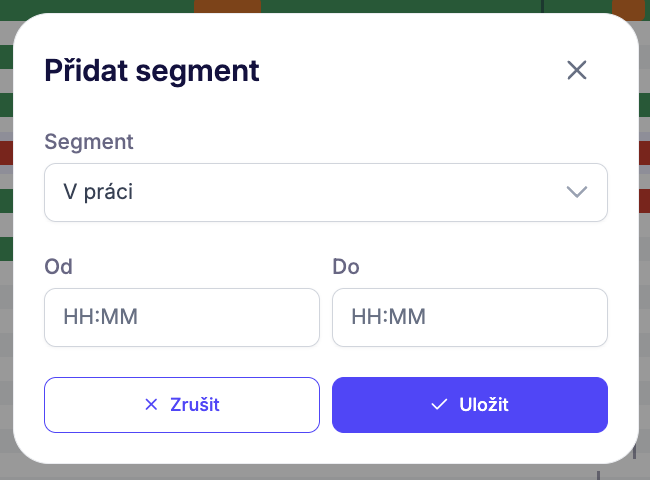The image size is (650, 480).
Task: Click the "Od" field label
Action: point(59,267)
